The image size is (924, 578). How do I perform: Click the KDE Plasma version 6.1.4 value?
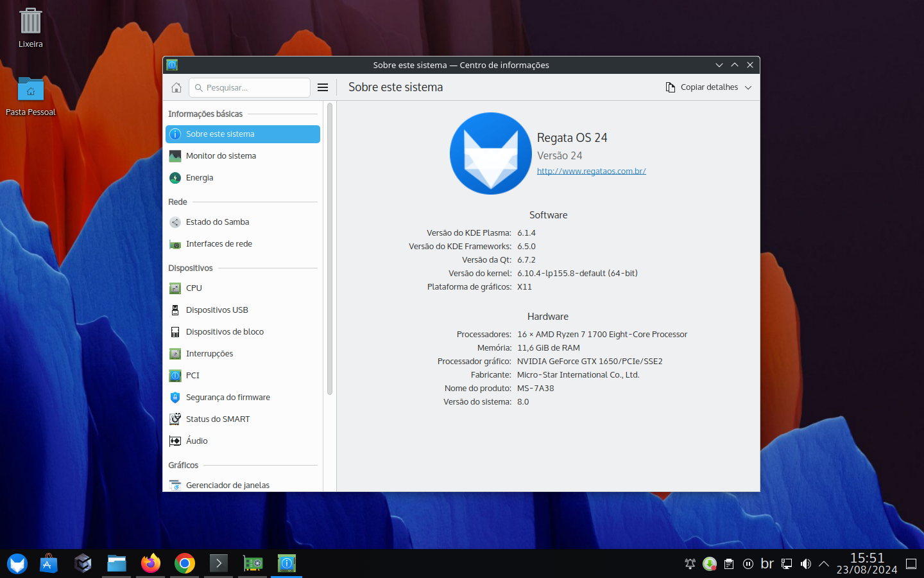point(526,233)
